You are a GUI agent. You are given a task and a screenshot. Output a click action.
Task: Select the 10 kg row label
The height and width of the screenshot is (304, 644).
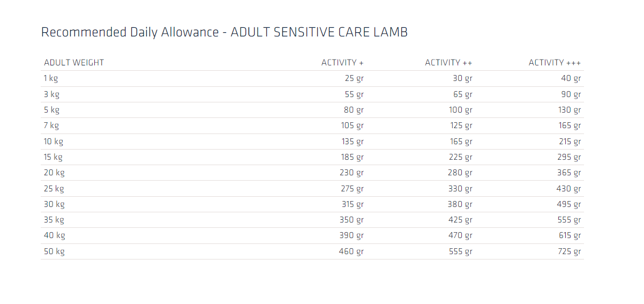tap(54, 142)
